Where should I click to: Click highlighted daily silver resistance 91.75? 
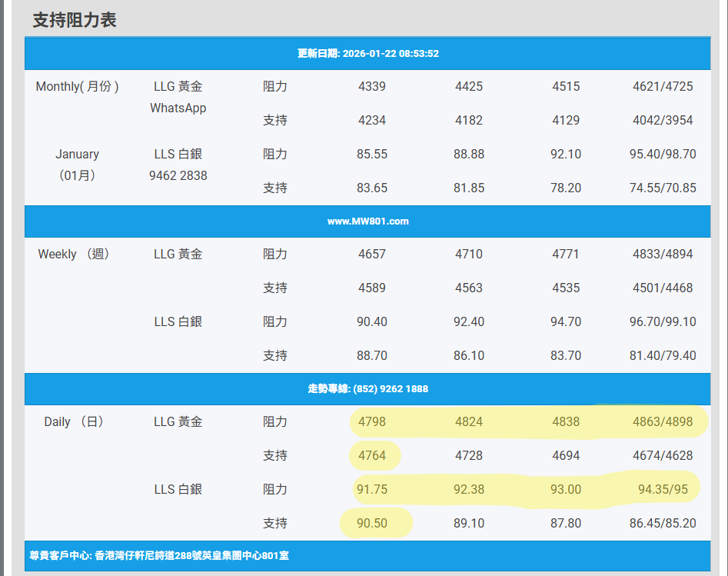(x=372, y=489)
